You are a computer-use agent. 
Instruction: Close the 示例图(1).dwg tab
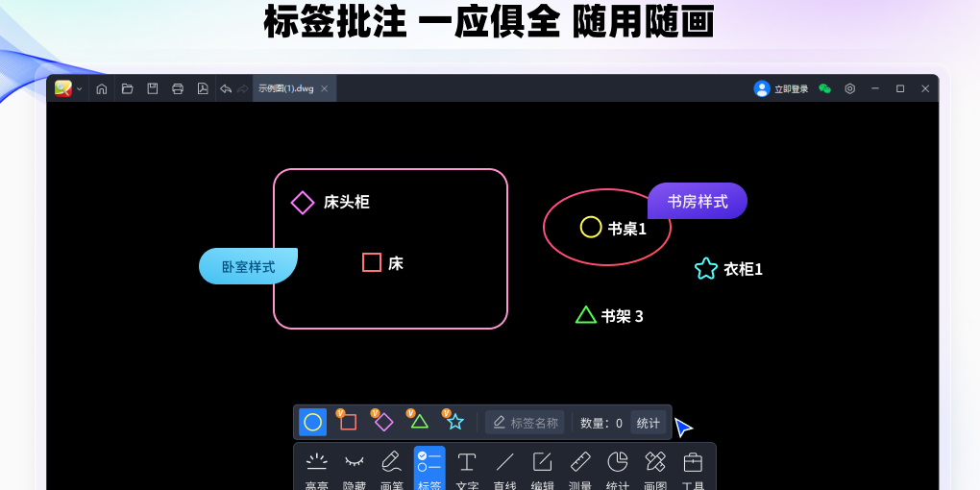click(x=325, y=88)
